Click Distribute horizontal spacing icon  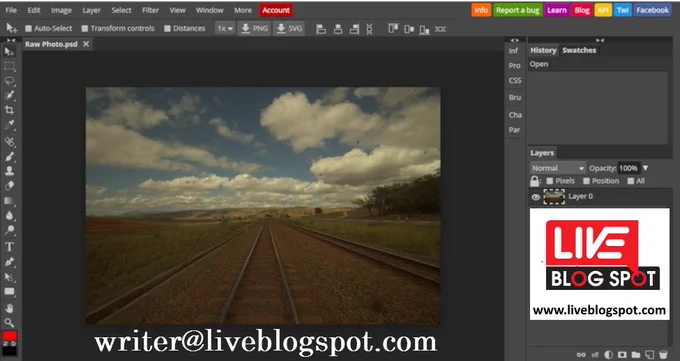click(440, 29)
